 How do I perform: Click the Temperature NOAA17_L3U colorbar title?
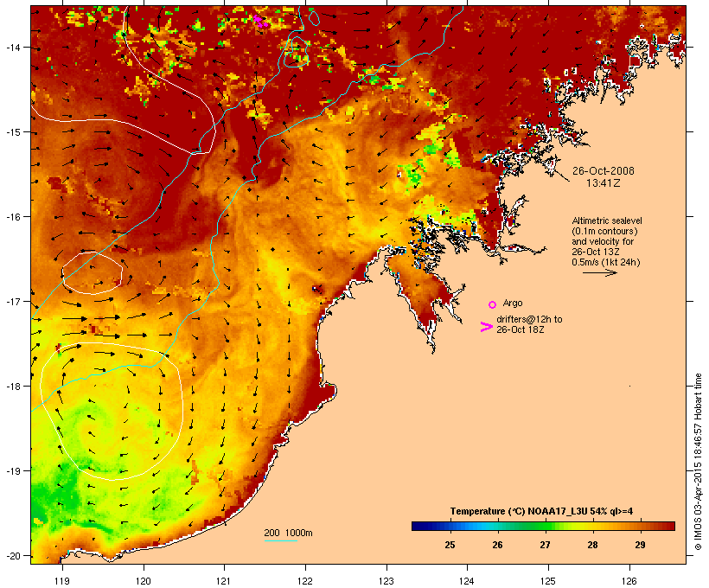click(541, 511)
